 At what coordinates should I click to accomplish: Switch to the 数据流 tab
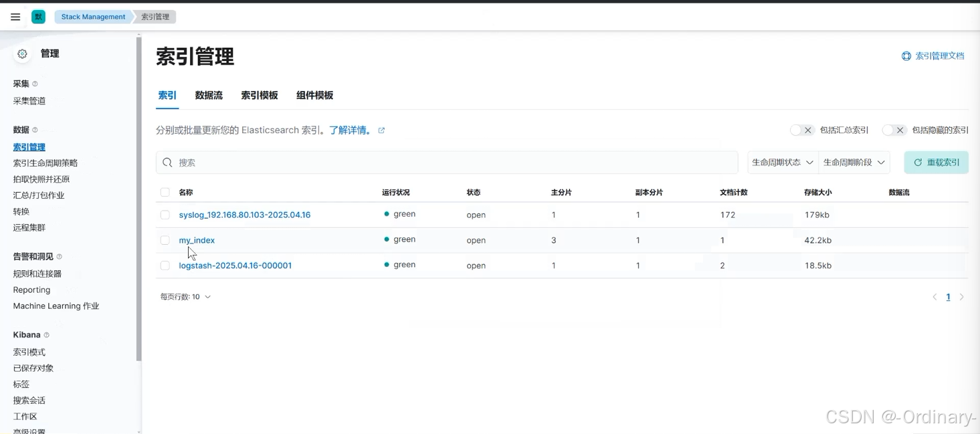(209, 96)
